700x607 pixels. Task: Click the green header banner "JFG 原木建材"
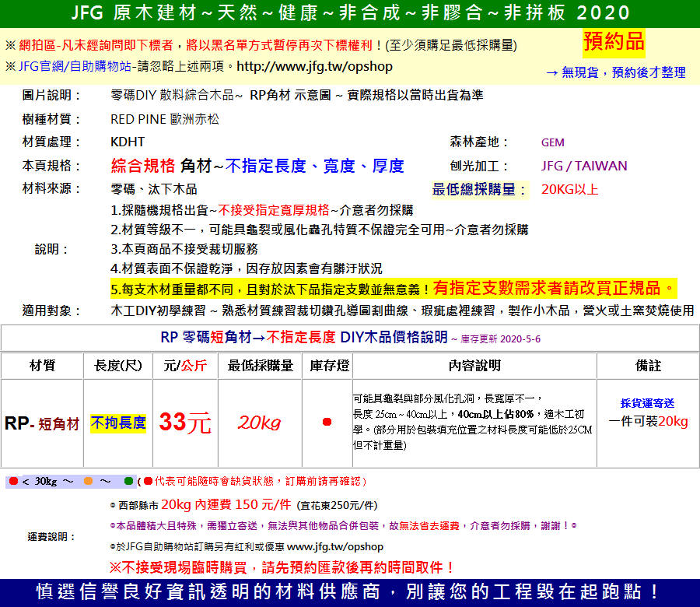tap(350, 13)
